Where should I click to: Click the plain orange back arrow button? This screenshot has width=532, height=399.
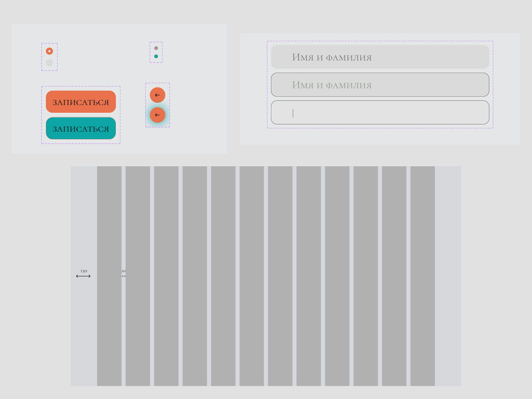click(157, 95)
